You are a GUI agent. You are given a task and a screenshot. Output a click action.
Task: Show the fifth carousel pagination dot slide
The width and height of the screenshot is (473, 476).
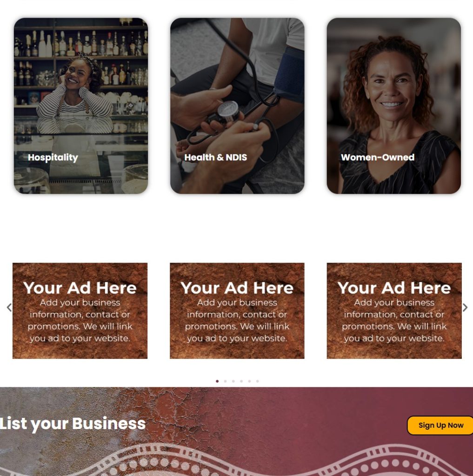click(x=249, y=381)
